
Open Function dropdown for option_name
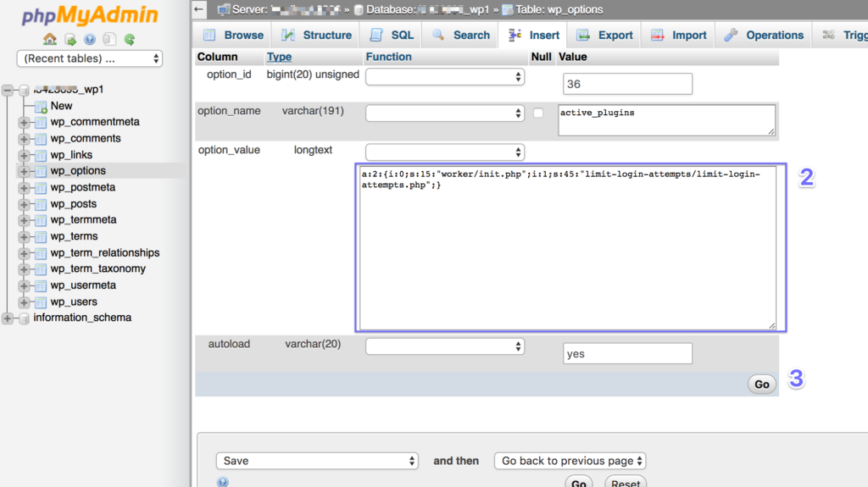445,113
